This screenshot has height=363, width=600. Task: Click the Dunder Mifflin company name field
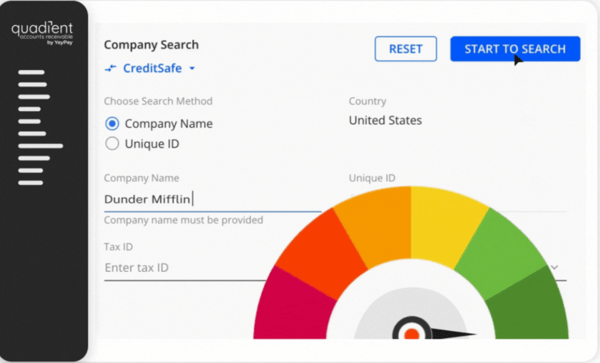[212, 199]
